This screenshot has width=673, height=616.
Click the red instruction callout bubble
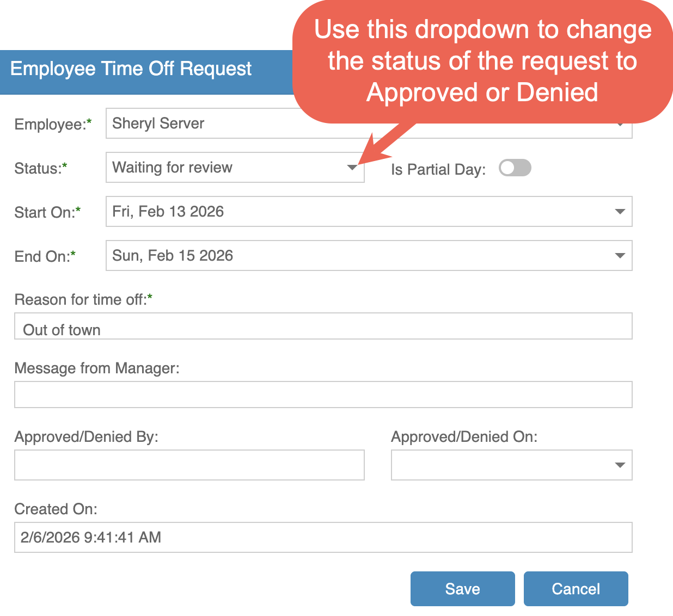(482, 61)
